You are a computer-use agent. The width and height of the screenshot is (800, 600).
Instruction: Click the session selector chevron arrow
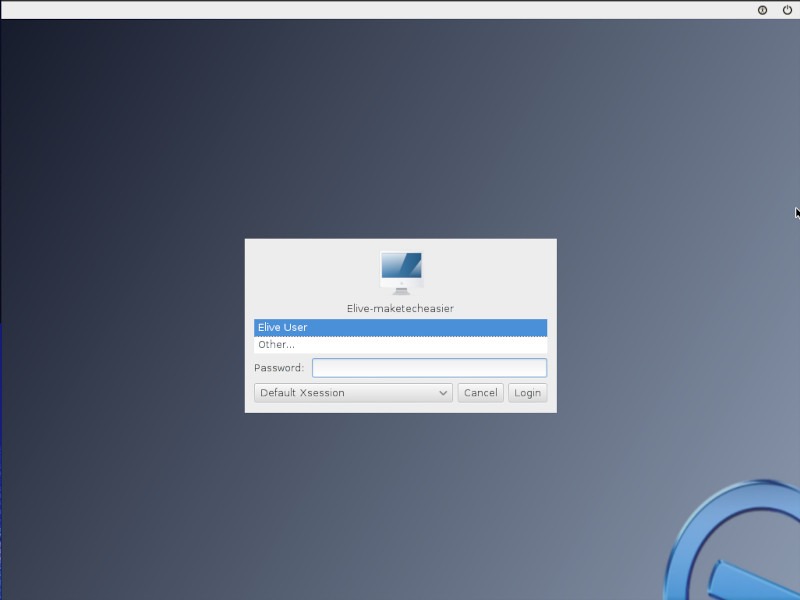[442, 392]
